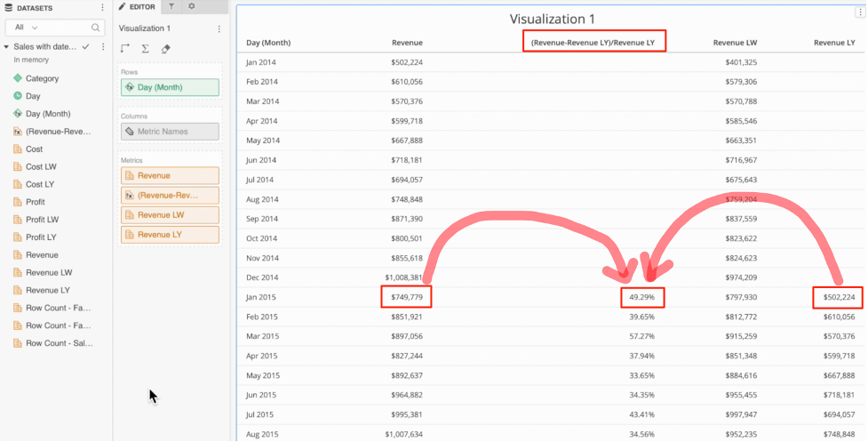
Task: Open the dataset's three-dot menu beside the checkmark
Action: [x=103, y=46]
